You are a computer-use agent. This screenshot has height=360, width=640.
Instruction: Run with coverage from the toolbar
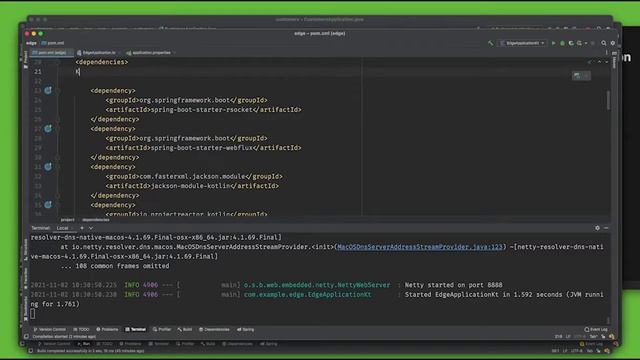[571, 43]
